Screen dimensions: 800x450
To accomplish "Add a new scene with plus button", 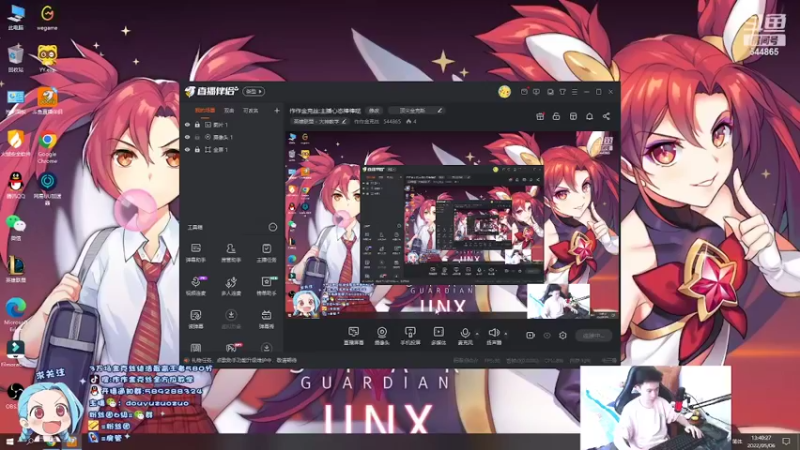I will tap(277, 110).
